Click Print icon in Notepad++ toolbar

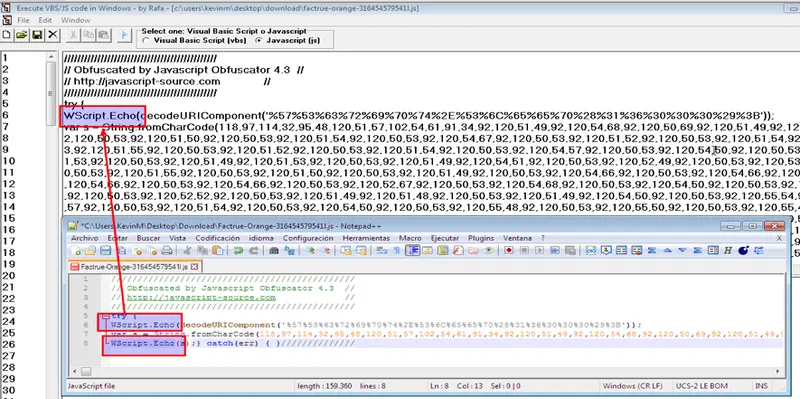pos(167,251)
